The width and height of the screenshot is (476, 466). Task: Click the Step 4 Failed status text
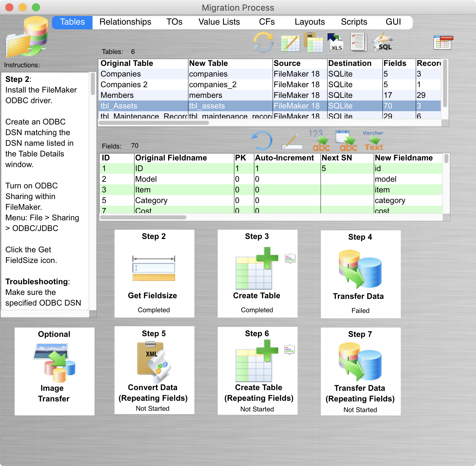point(360,311)
